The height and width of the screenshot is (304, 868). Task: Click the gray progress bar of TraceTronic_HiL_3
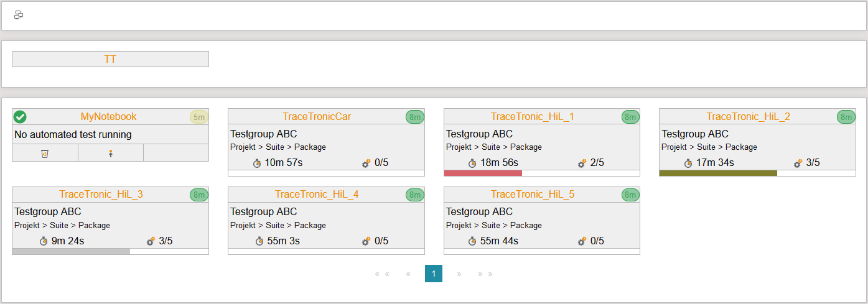click(71, 252)
